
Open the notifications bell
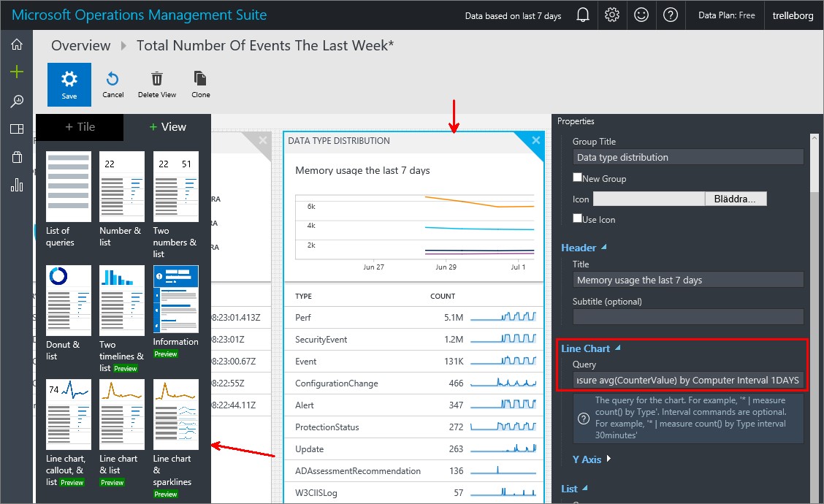click(583, 15)
